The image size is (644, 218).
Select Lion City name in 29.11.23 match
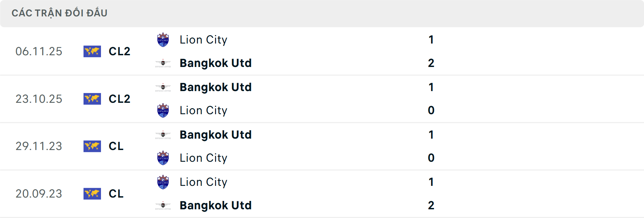click(x=203, y=158)
